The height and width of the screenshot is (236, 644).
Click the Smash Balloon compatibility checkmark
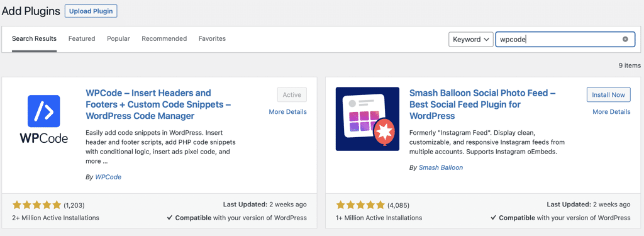[x=494, y=218]
